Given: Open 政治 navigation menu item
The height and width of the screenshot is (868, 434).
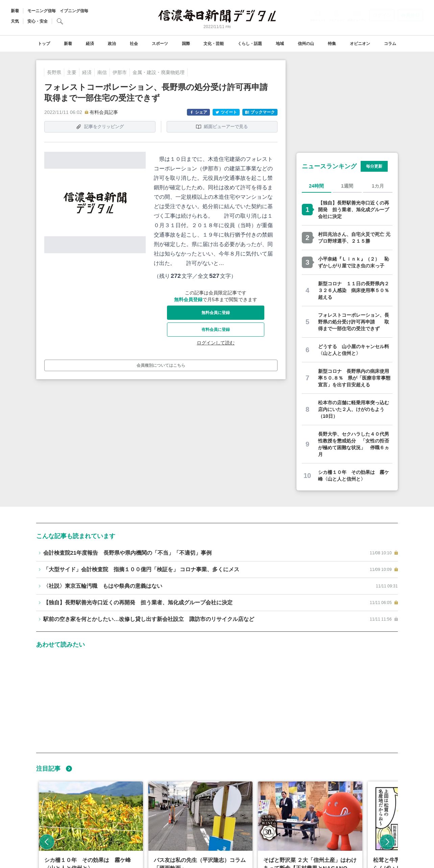Looking at the screenshot, I should (112, 44).
